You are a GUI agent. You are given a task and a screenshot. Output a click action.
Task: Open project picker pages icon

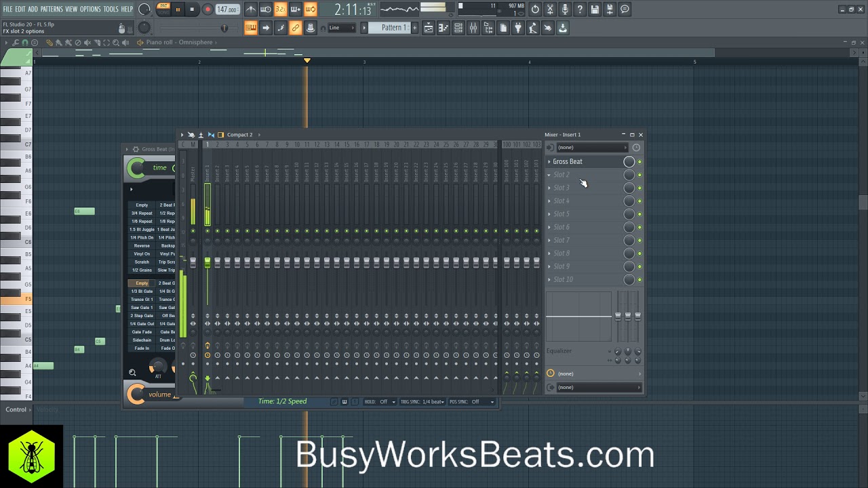[x=503, y=28]
